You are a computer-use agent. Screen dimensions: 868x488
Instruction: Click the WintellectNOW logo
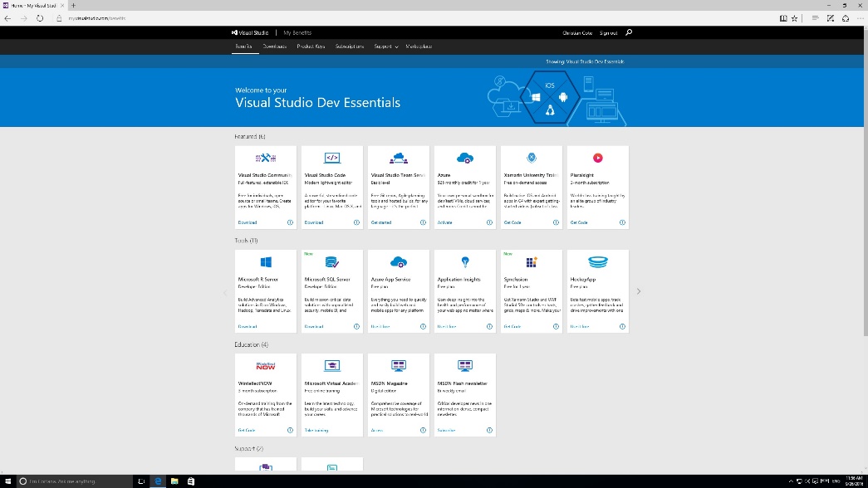[266, 366]
